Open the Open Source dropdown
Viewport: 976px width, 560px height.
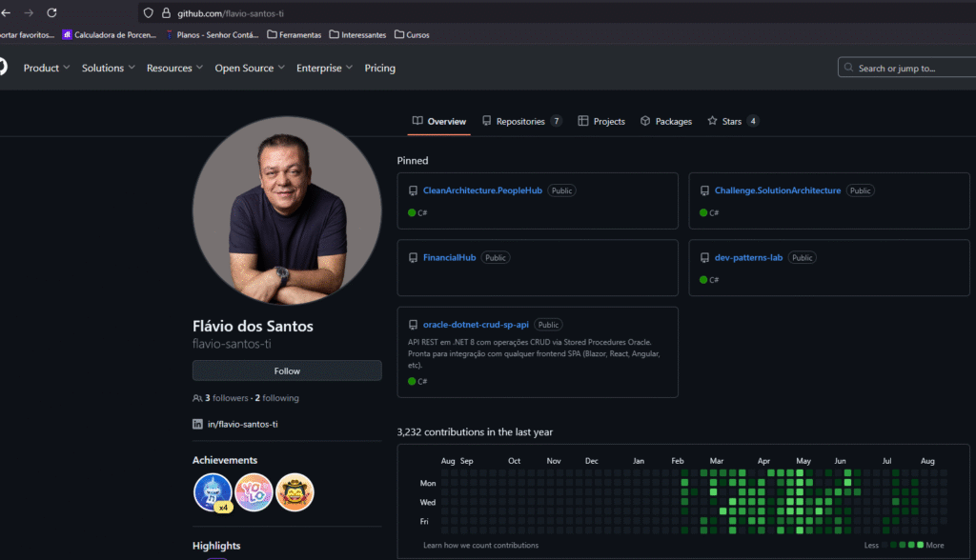coord(249,68)
